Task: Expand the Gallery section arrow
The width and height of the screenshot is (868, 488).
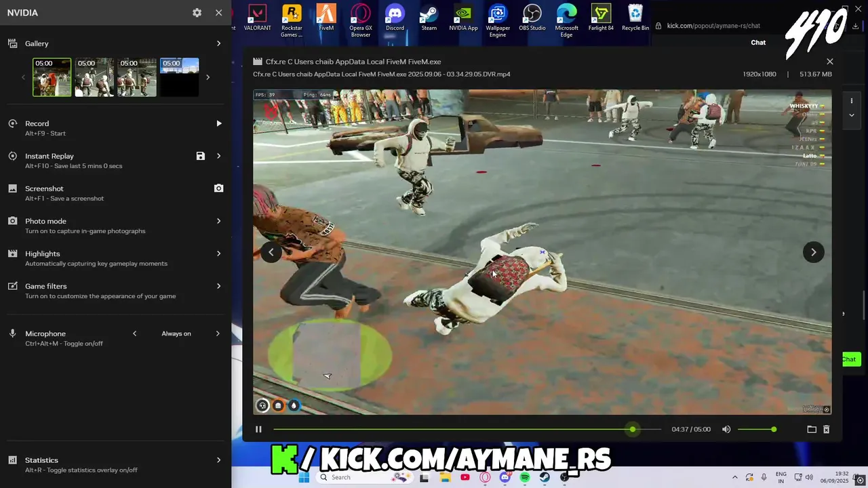Action: [x=218, y=43]
